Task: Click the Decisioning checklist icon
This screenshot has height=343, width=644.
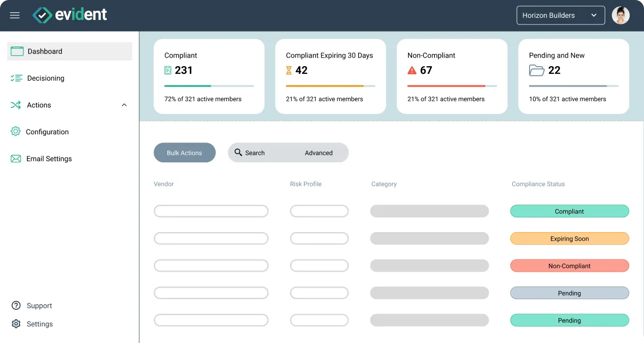Action: coord(16,78)
